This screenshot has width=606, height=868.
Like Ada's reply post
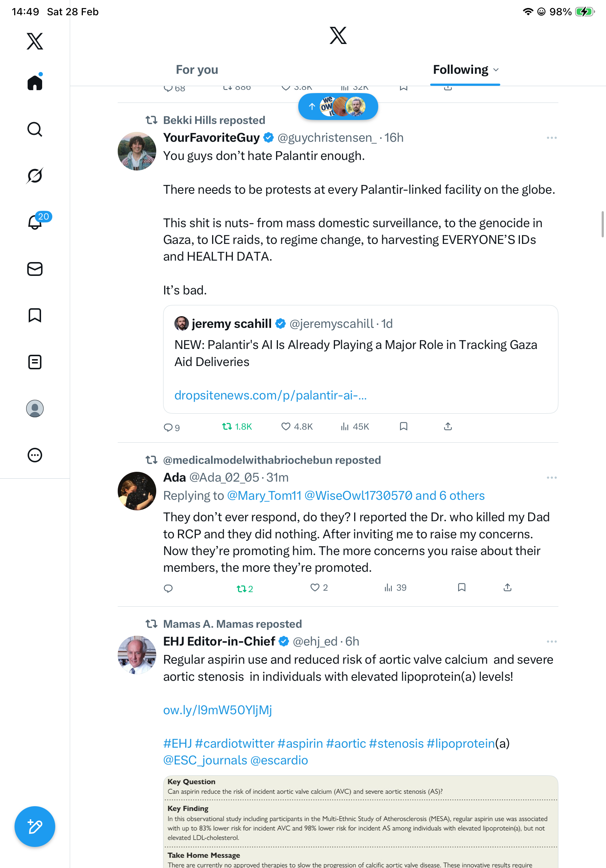pos(315,587)
